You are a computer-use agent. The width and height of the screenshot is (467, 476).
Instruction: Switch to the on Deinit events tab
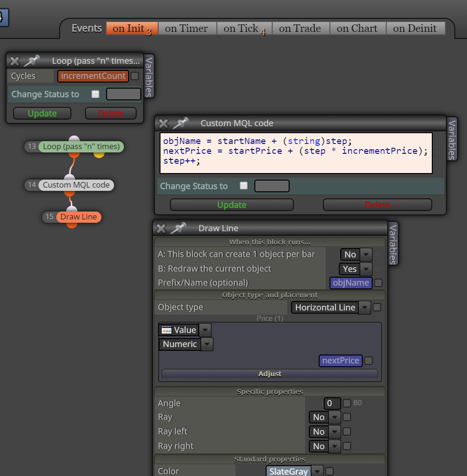[x=415, y=29]
